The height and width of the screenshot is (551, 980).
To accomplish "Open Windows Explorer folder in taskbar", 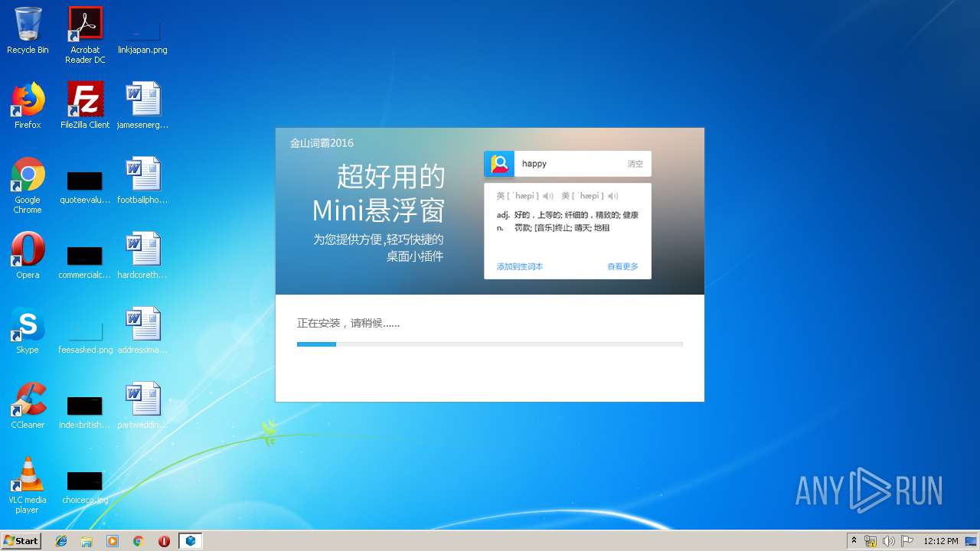I will (x=87, y=541).
